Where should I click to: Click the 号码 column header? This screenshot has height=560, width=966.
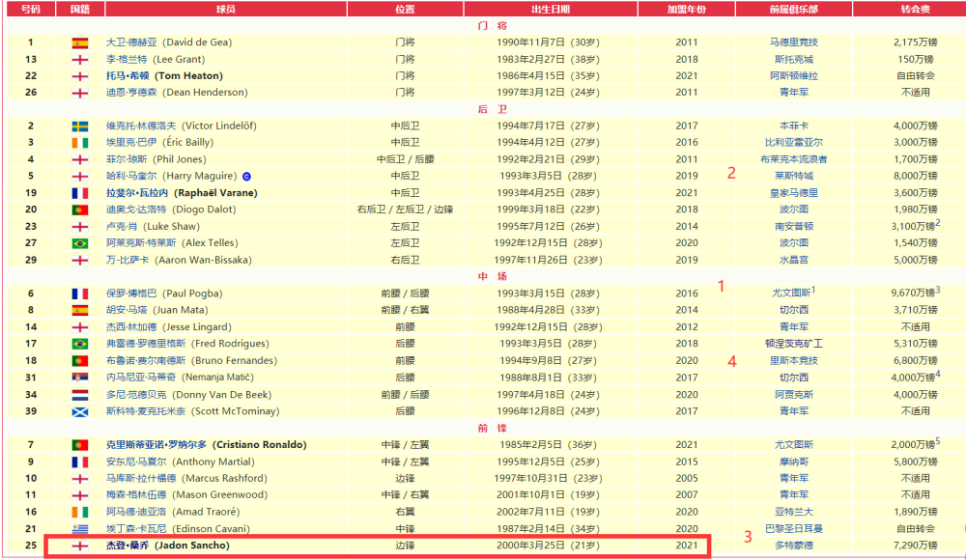tap(30, 10)
